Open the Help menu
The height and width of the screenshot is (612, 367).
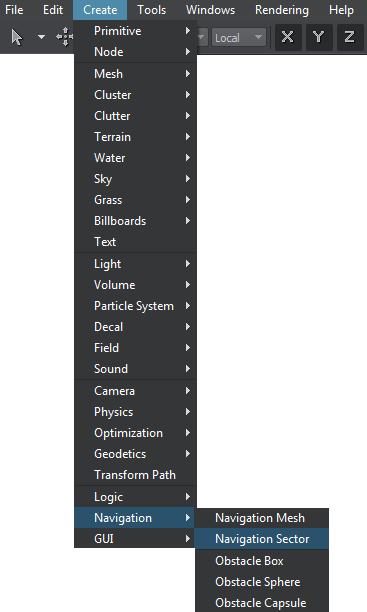(x=341, y=10)
